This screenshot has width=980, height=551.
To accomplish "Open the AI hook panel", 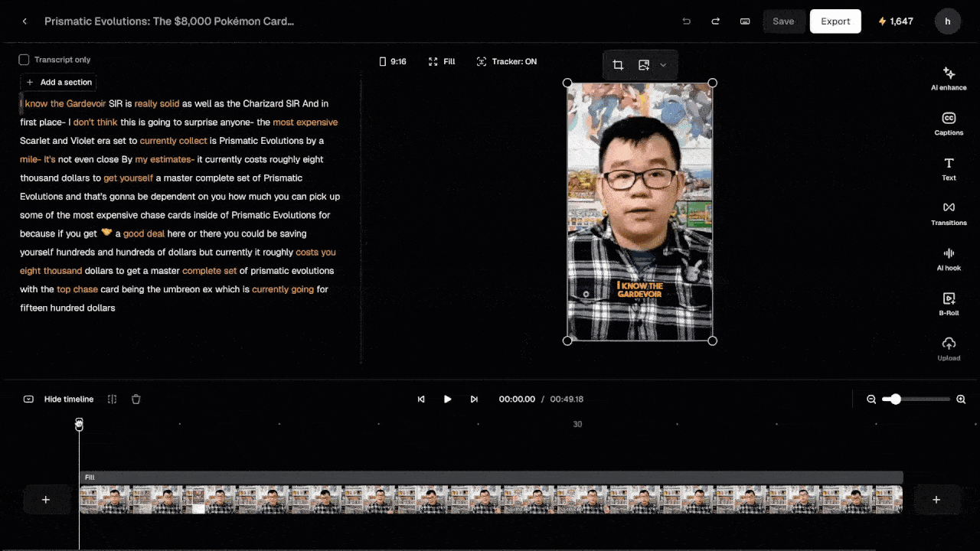I will [x=949, y=259].
